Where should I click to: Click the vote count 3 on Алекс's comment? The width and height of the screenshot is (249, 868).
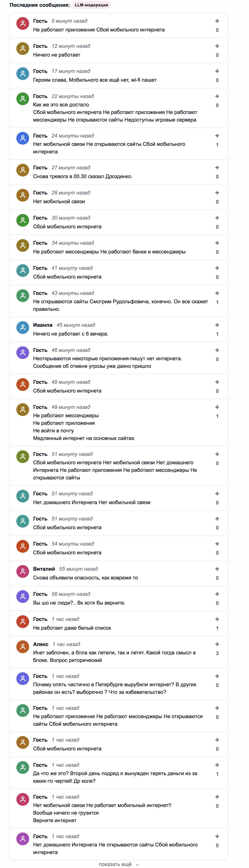pyautogui.click(x=217, y=653)
